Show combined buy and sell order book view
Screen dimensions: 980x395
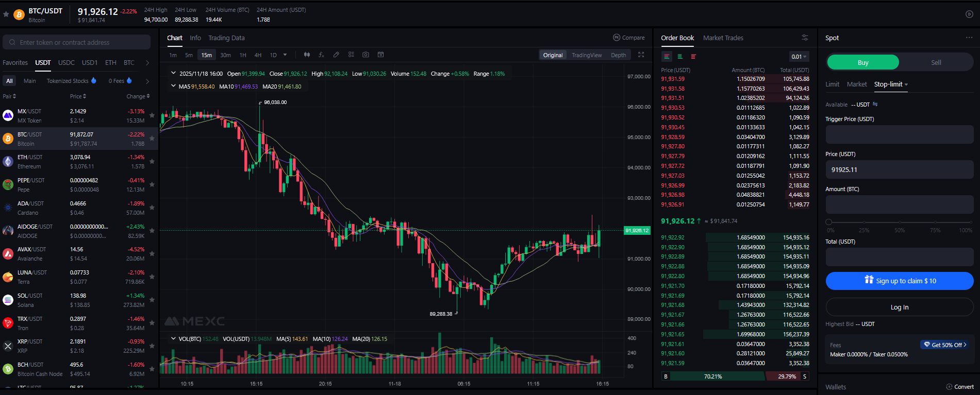(667, 57)
